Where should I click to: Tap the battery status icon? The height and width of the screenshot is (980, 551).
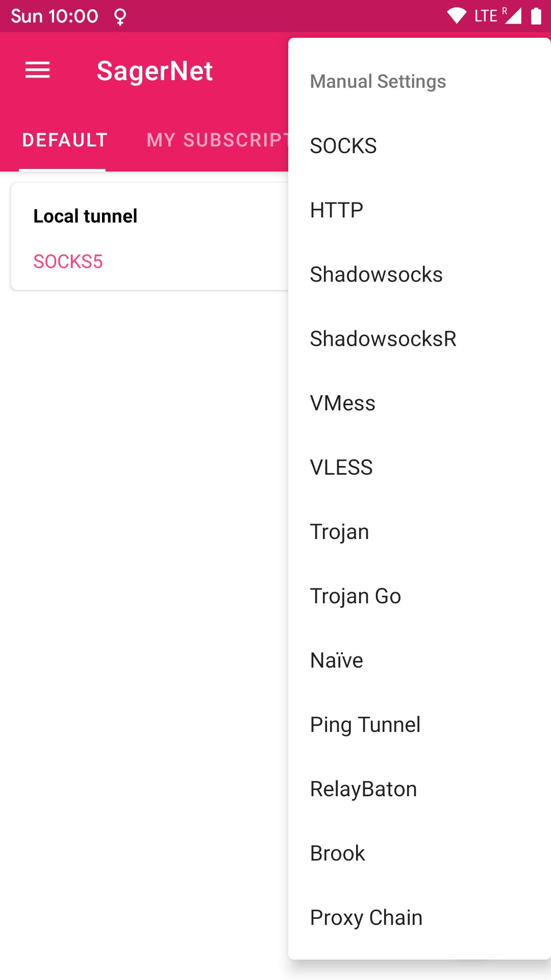536,16
